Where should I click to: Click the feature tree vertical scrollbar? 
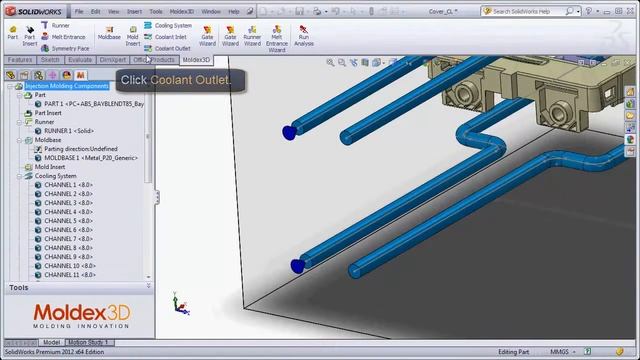tap(148, 137)
